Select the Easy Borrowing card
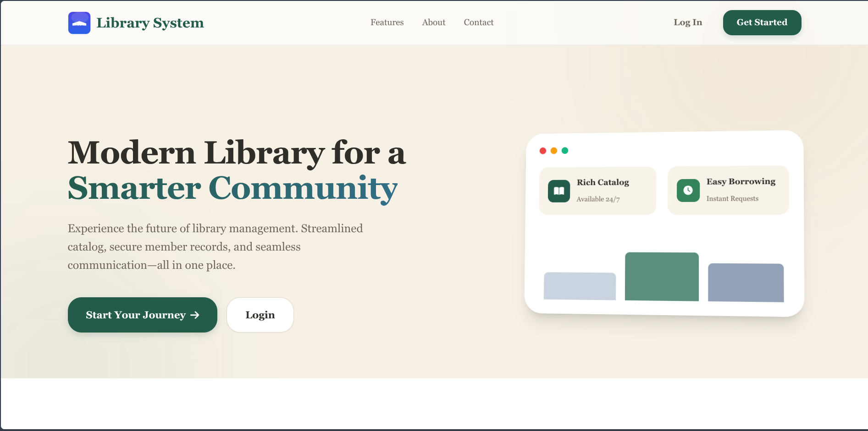The image size is (868, 431). click(x=728, y=190)
